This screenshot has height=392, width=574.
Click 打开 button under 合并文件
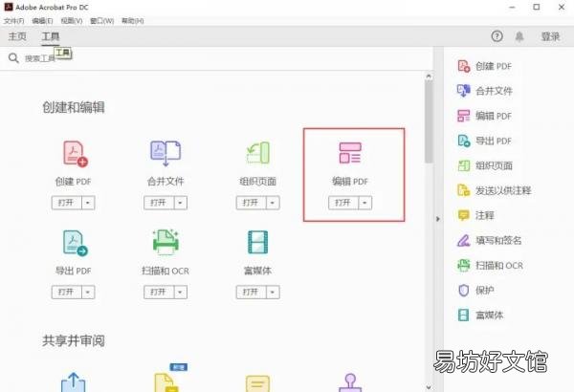point(159,203)
